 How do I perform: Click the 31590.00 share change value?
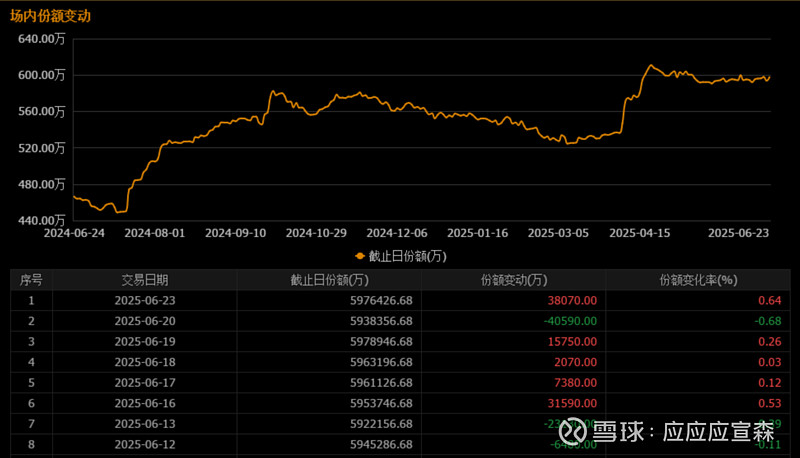pyautogui.click(x=573, y=402)
